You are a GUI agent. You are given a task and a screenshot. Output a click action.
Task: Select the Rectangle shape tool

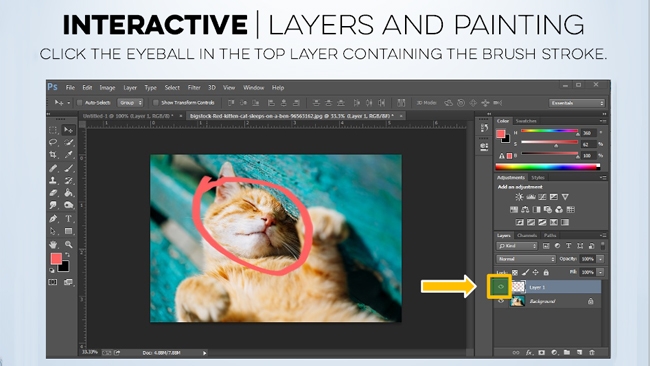(x=68, y=231)
